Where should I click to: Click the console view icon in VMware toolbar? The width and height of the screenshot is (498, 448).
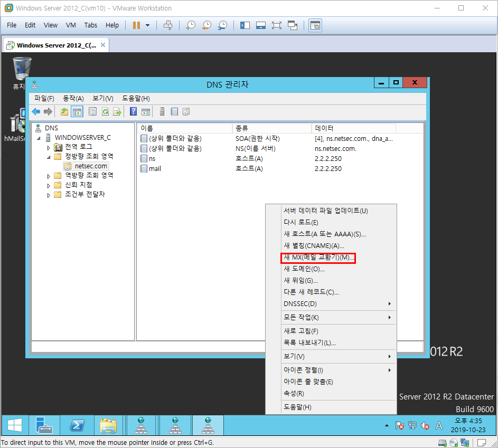(315, 25)
